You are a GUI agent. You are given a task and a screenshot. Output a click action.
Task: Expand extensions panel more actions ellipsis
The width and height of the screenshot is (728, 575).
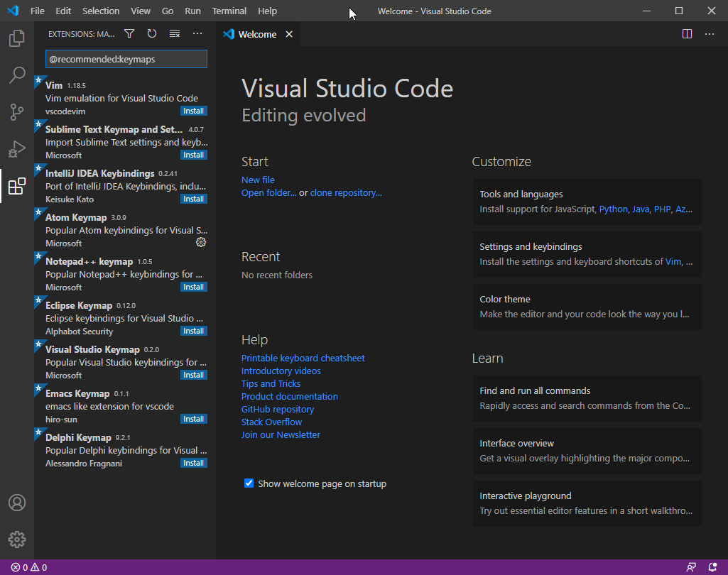coord(197,34)
